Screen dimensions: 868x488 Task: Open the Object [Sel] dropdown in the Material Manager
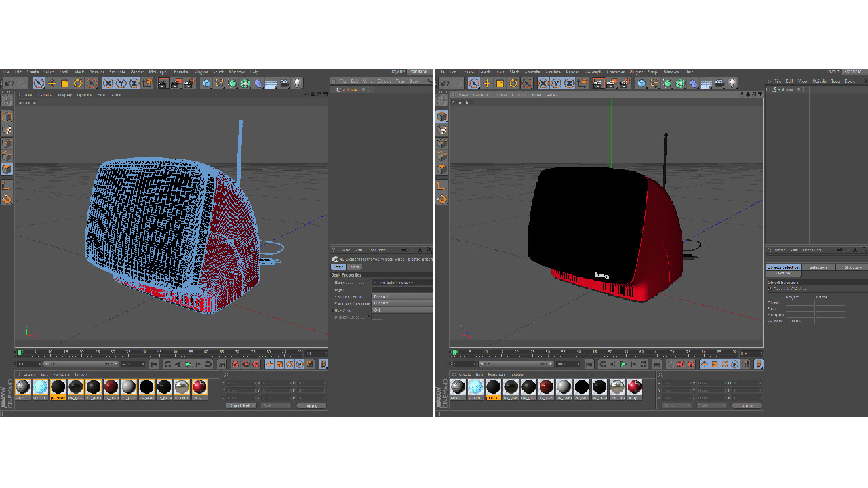242,405
